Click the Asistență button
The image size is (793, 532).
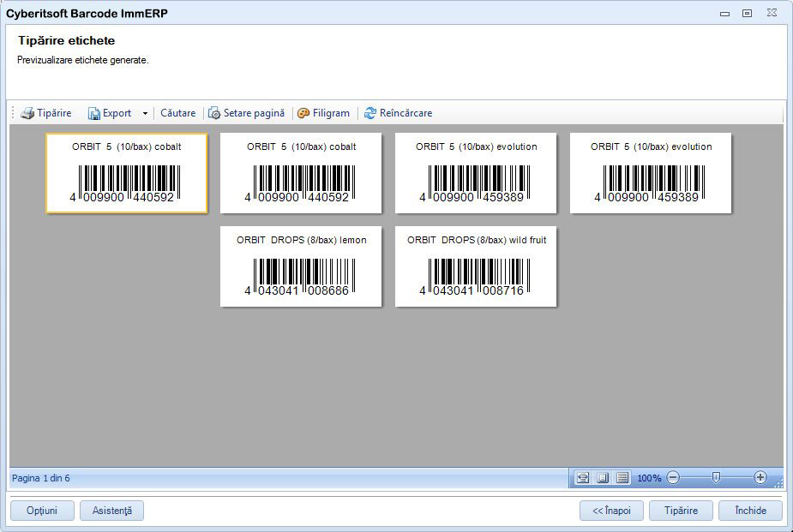(111, 511)
